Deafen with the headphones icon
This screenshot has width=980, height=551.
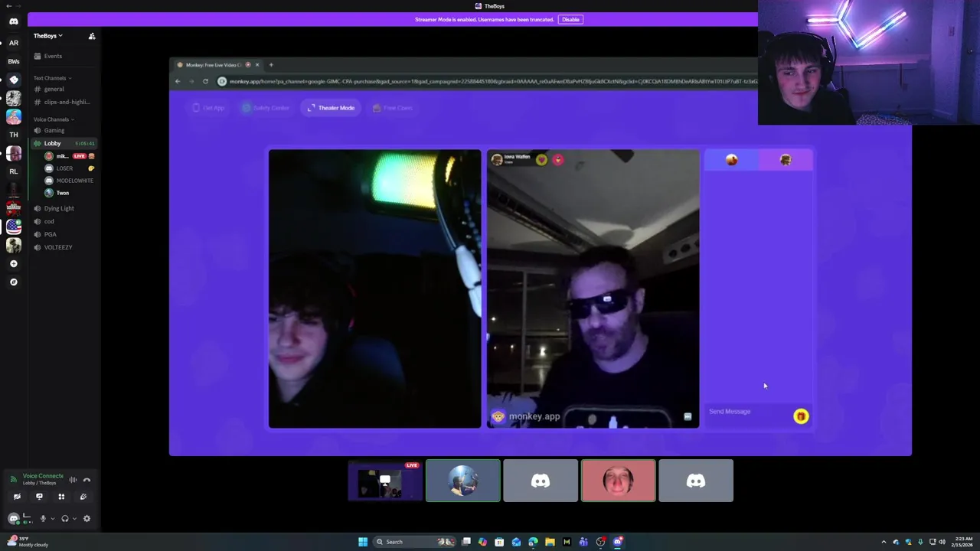[x=65, y=519]
